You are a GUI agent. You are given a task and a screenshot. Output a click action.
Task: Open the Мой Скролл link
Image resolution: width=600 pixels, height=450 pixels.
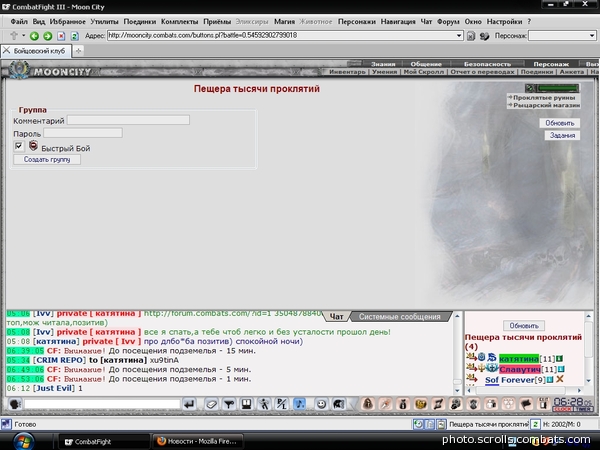424,72
